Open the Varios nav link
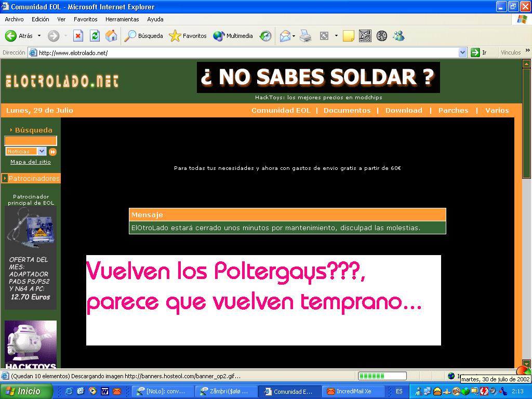Viewport: 532px width, 399px height. click(x=497, y=110)
